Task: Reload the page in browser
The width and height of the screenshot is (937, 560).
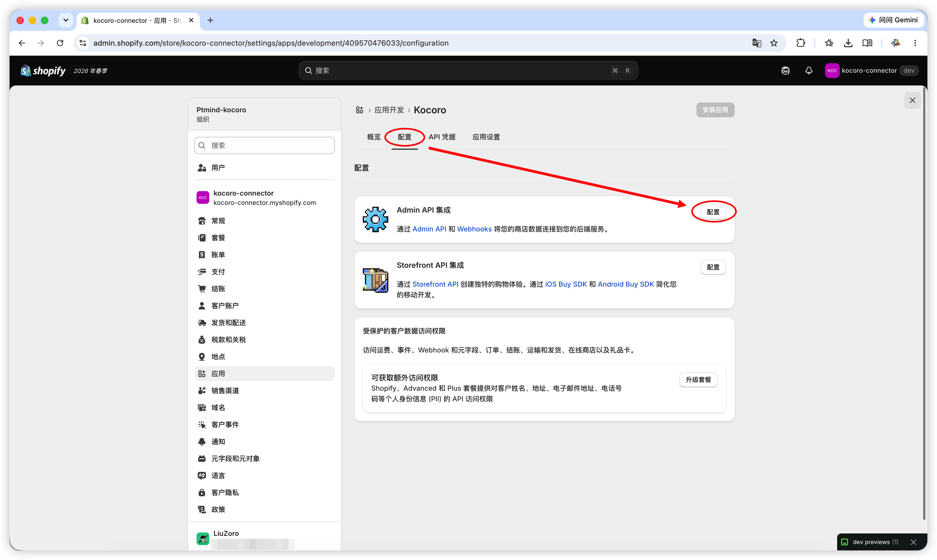Action: [60, 43]
